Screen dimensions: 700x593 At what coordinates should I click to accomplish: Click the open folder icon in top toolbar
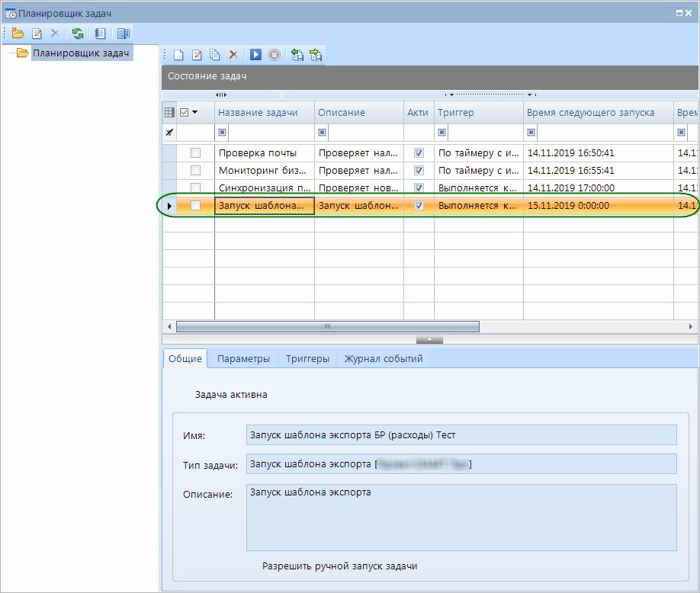[18, 34]
